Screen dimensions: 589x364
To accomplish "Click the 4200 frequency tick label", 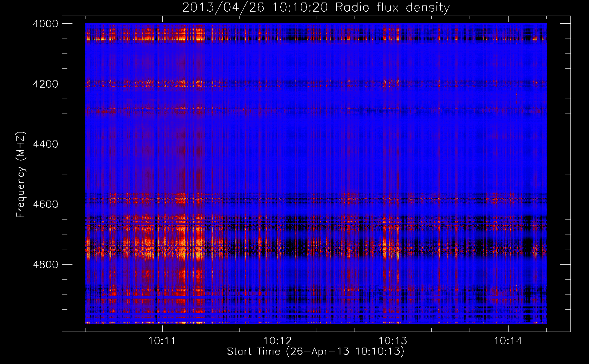I will pyautogui.click(x=46, y=84).
